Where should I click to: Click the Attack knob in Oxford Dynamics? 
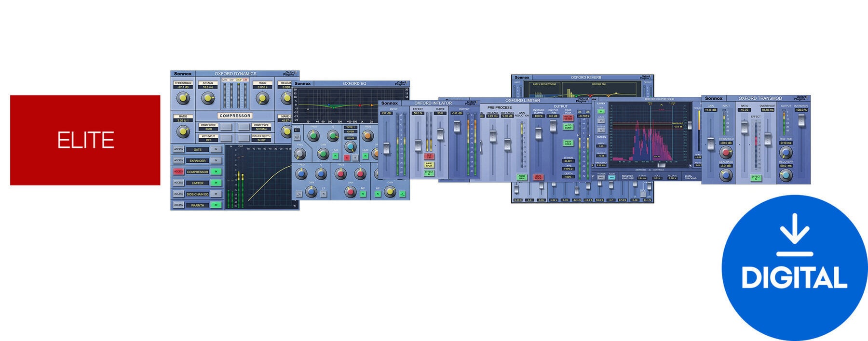point(208,98)
